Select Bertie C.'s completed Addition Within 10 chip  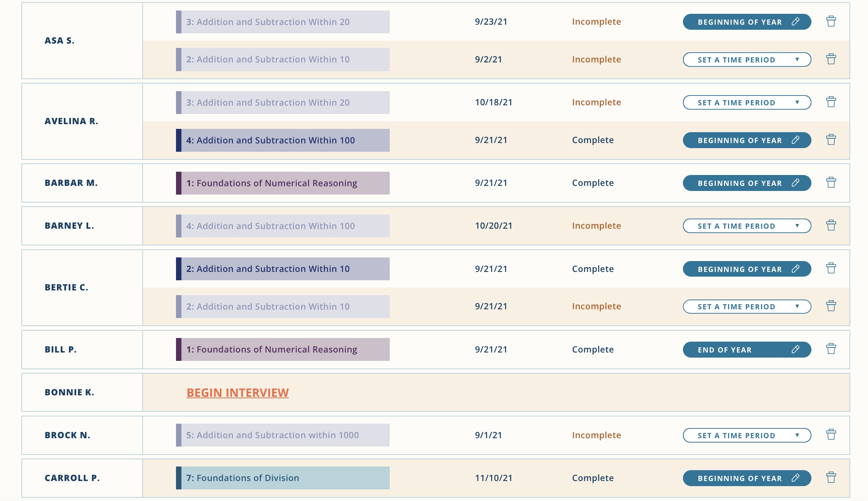click(282, 269)
